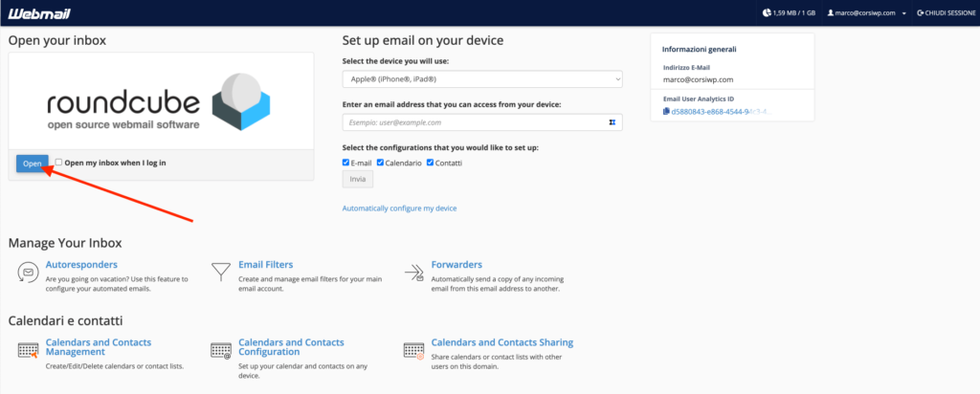Uncheck the Contatti checkbox
Screen dimensions: 980x394
[x=430, y=163]
